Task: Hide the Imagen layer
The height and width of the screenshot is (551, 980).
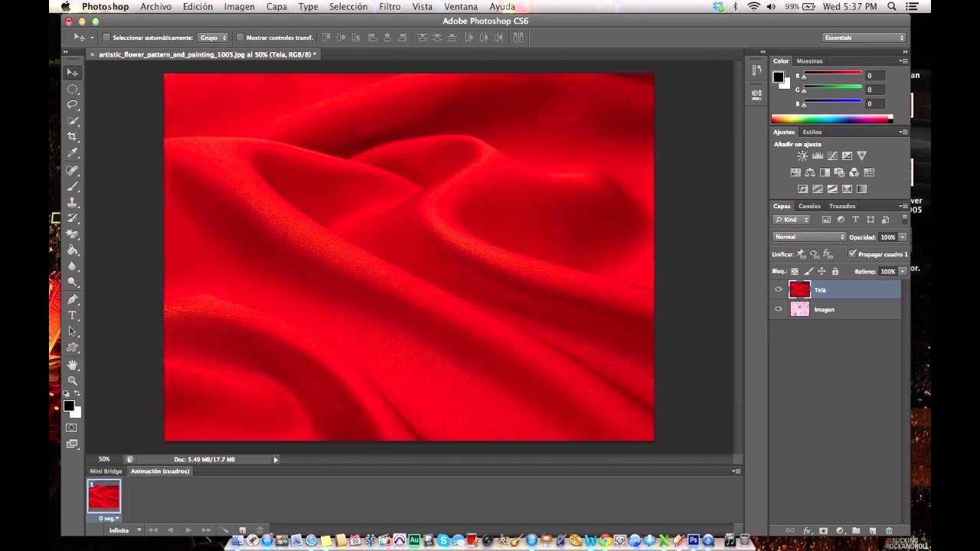Action: (x=779, y=309)
